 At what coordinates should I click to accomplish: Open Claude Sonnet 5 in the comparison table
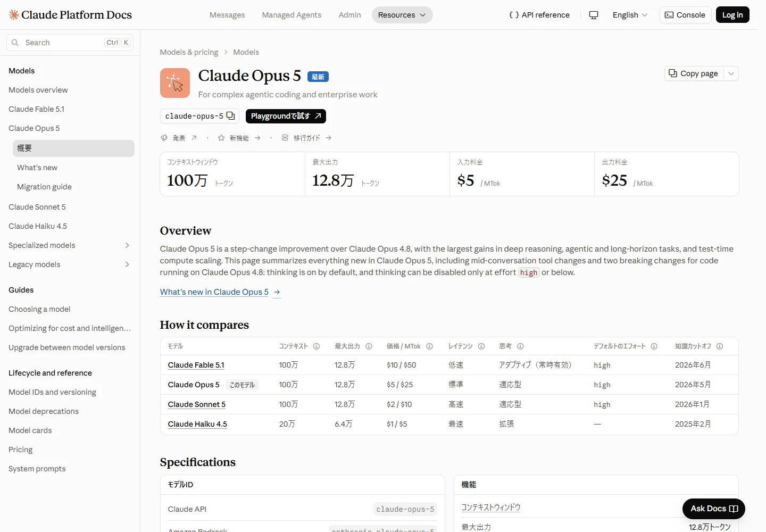pyautogui.click(x=197, y=404)
